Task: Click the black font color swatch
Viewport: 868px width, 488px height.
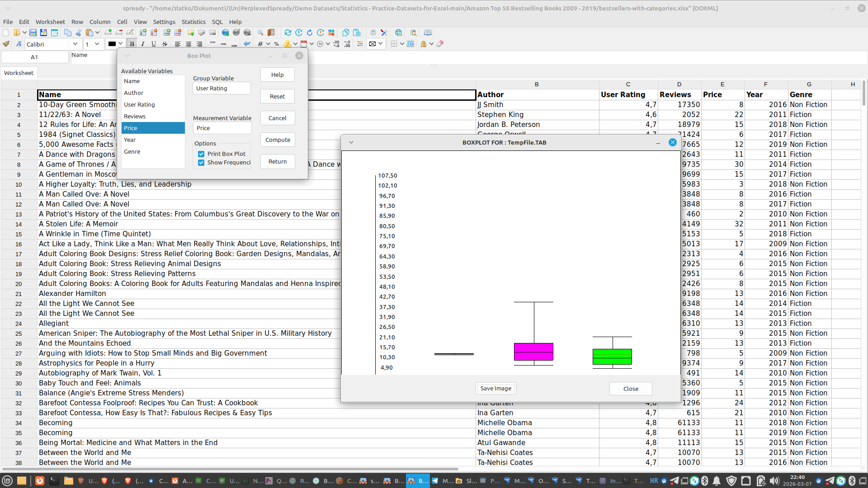Action: (112, 44)
